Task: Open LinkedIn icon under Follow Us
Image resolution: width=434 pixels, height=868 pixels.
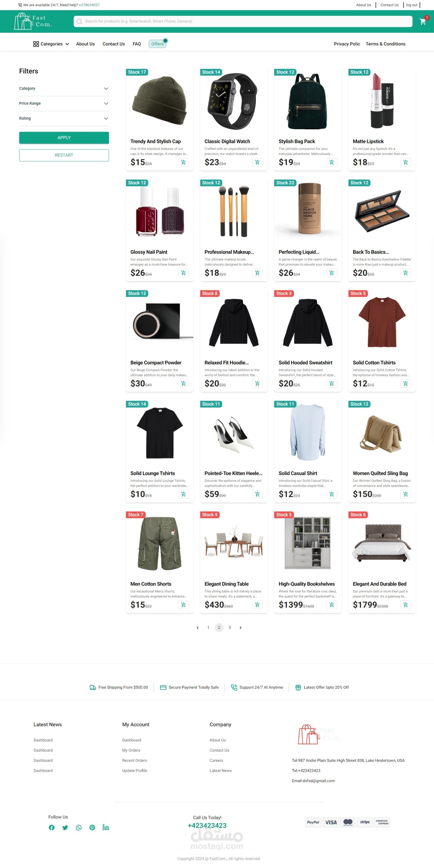Action: (106, 828)
